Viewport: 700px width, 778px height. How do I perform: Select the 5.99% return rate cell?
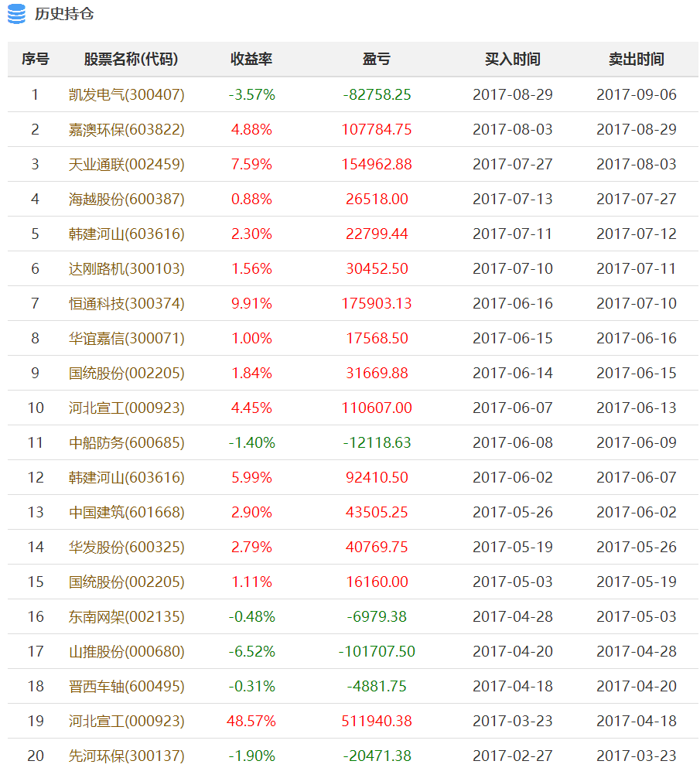point(251,477)
